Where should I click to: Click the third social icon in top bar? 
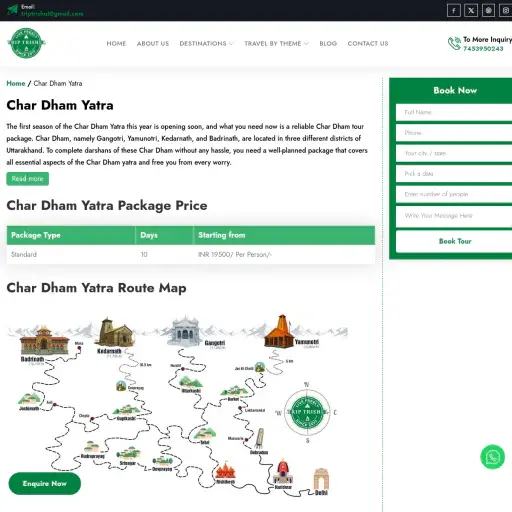click(488, 11)
